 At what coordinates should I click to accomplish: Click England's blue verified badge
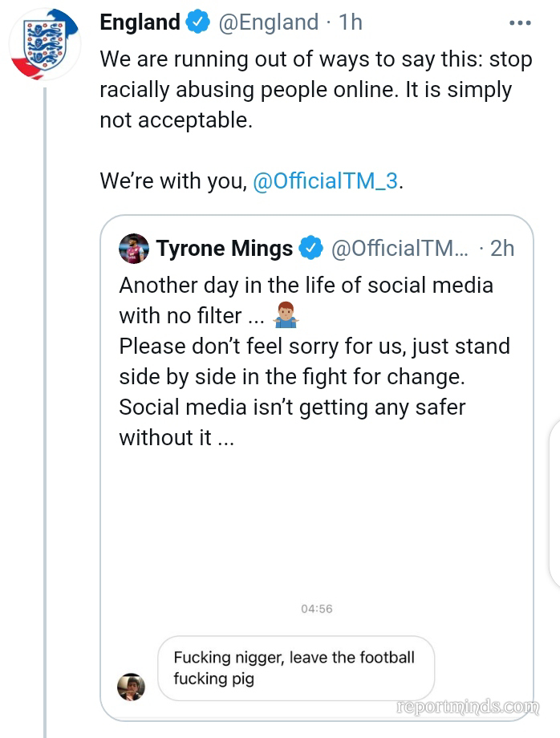(197, 22)
